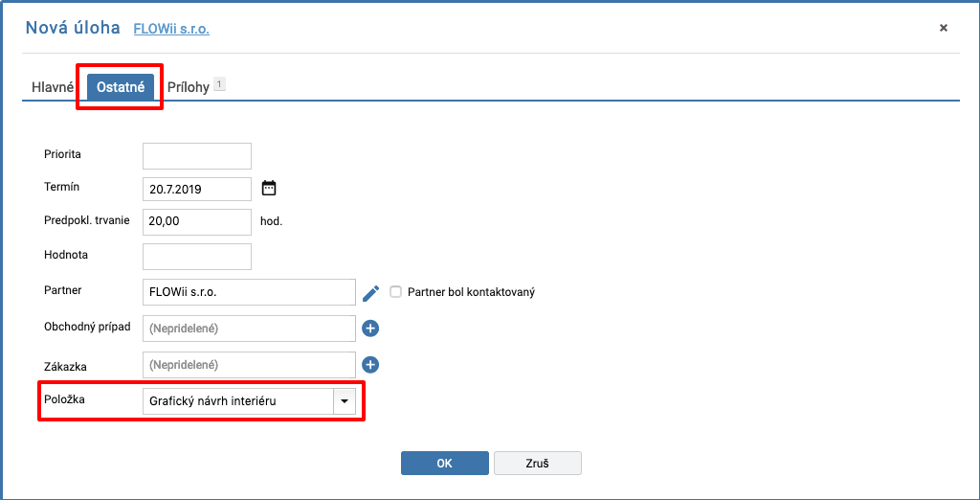Click the attachments count badge on Prílohy
Image resolution: width=980 pixels, height=500 pixels.
pyautogui.click(x=219, y=83)
